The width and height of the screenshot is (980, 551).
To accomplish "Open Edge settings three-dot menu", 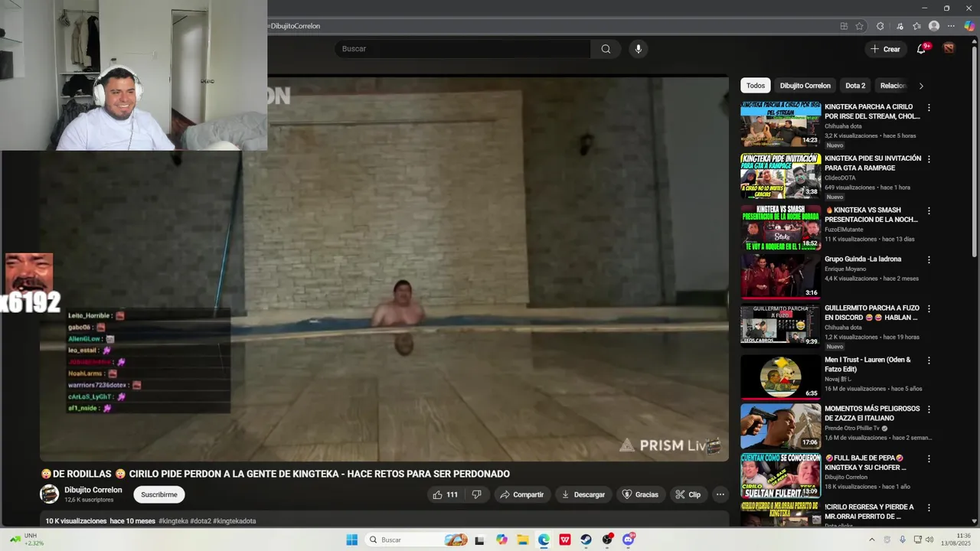I will click(952, 26).
